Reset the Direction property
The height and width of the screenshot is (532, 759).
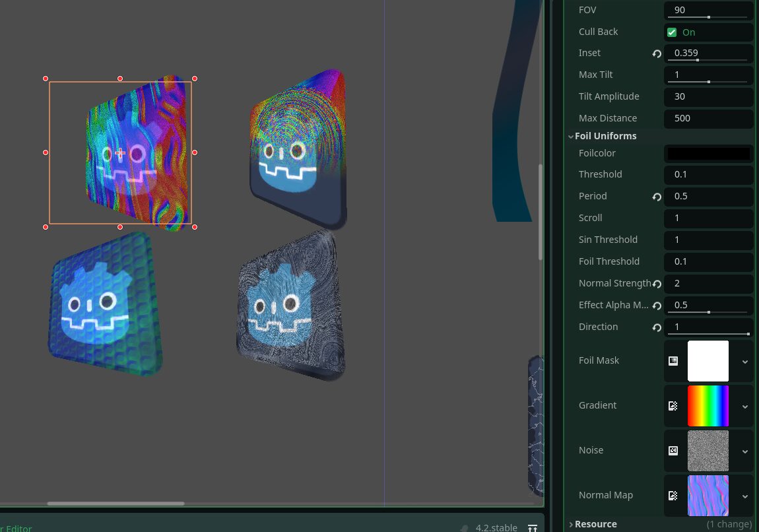pos(657,327)
